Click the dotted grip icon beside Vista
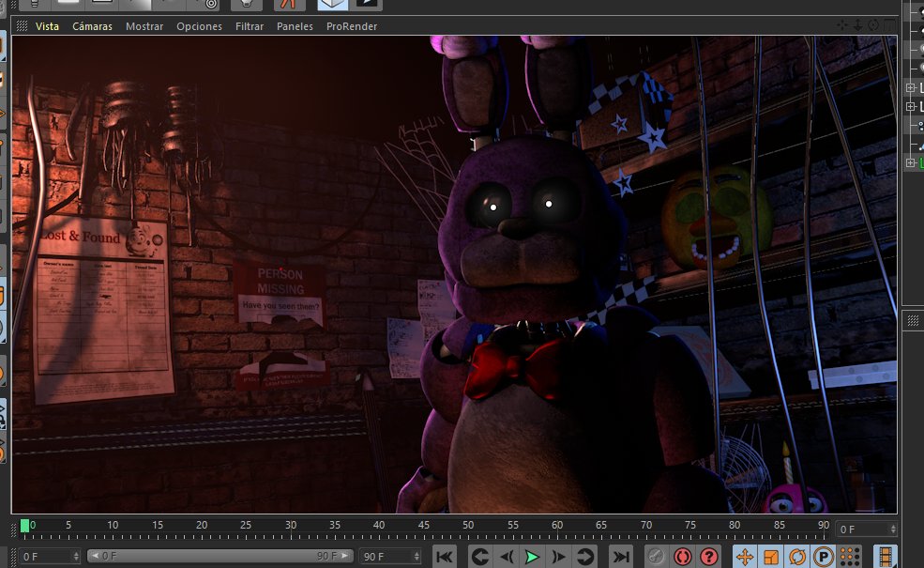This screenshot has height=568, width=924. 22,26
